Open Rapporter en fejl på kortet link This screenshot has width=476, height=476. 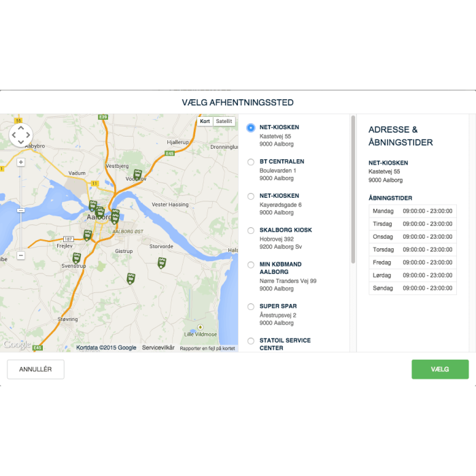point(207,348)
